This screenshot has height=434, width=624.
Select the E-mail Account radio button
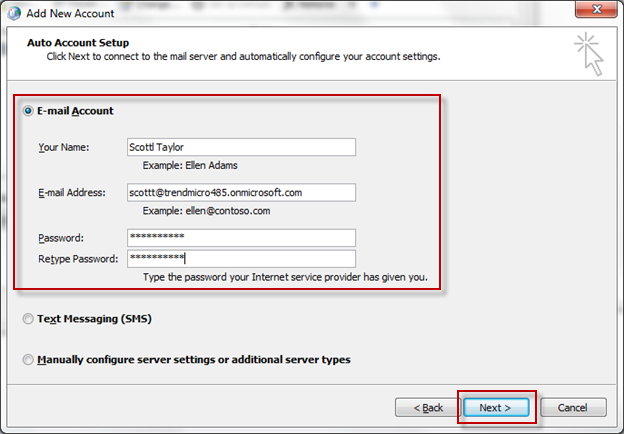(x=27, y=111)
